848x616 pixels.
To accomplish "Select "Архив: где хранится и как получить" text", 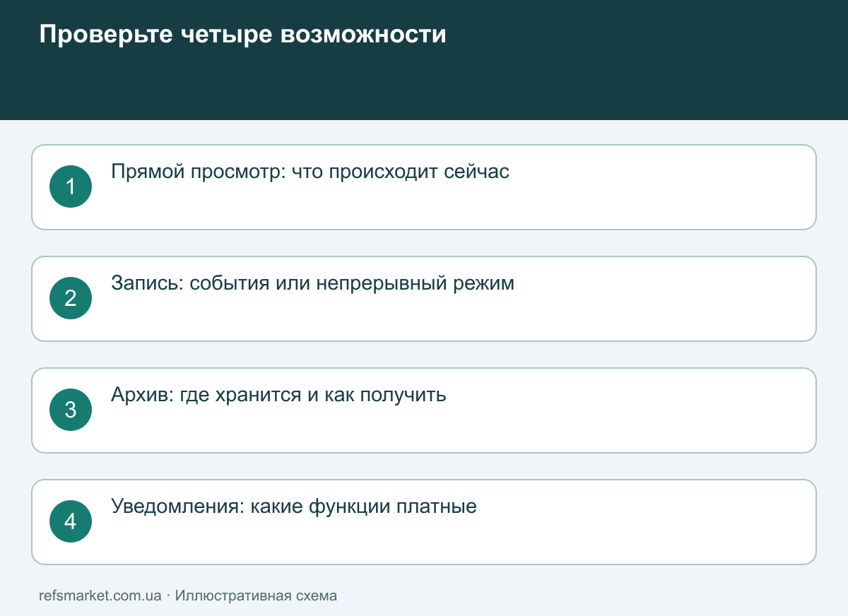I will click(x=278, y=395).
